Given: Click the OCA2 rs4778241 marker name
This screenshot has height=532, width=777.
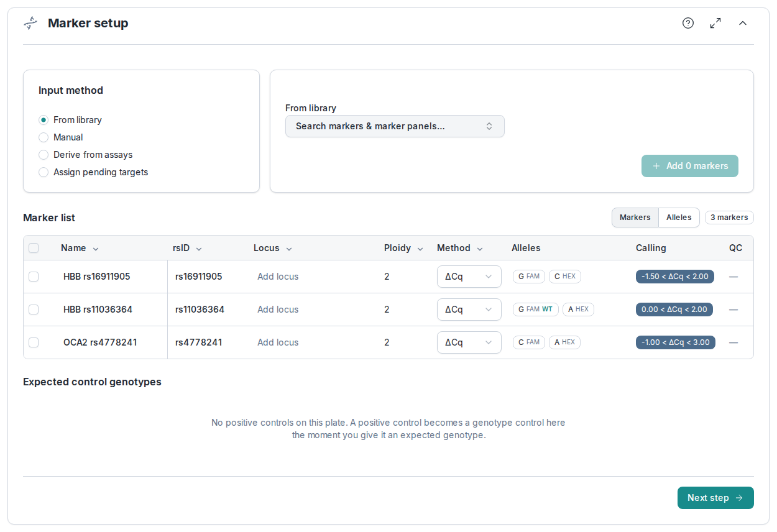Looking at the screenshot, I should click(x=100, y=342).
